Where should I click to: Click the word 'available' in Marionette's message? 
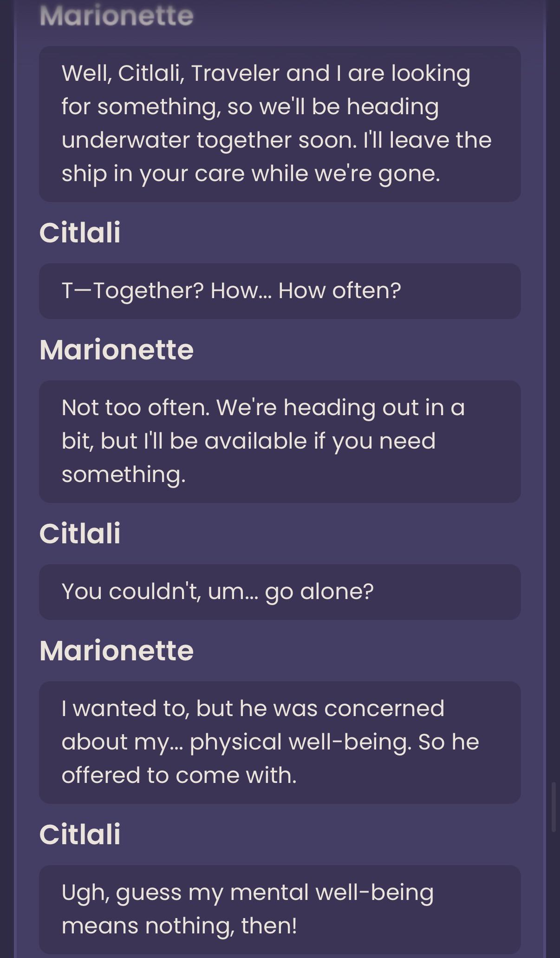coord(256,441)
